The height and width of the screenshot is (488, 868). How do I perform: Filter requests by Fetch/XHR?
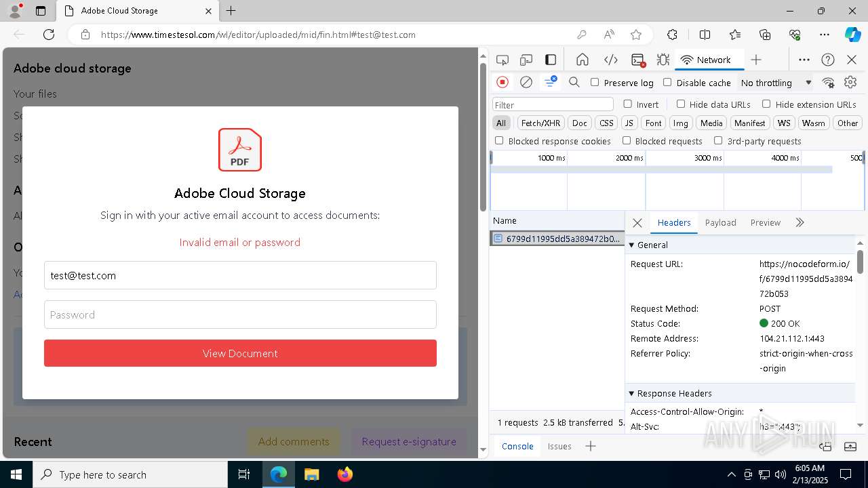pyautogui.click(x=540, y=123)
